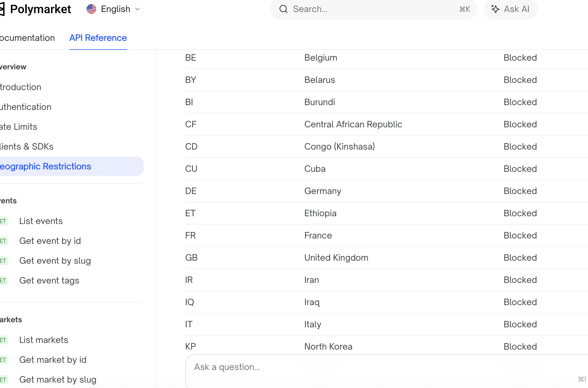Open the Ask AI button

point(510,9)
